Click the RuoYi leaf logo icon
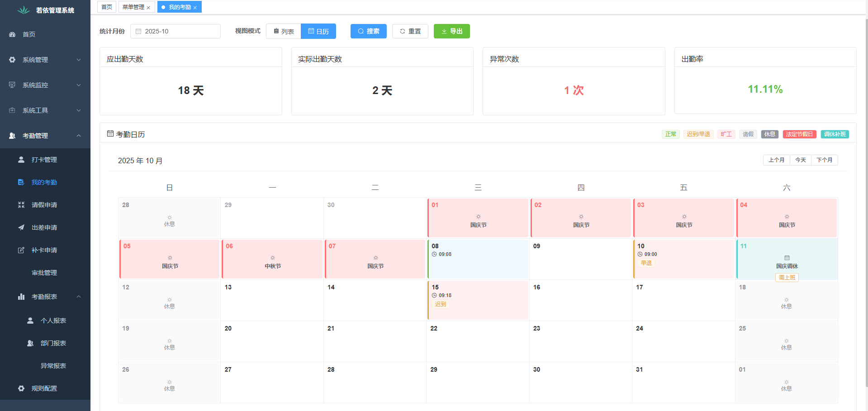 [24, 10]
